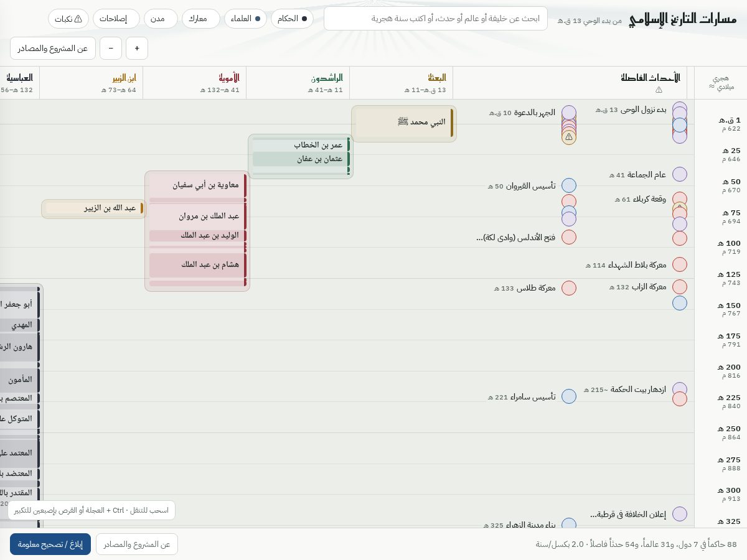Toggle the معارك battles filter

coord(201,19)
